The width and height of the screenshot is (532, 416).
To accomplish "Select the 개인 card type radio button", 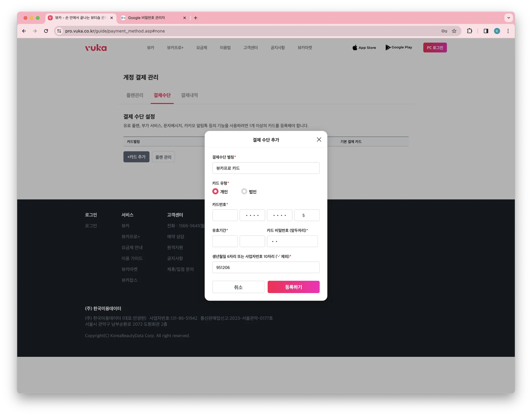I will 215,191.
